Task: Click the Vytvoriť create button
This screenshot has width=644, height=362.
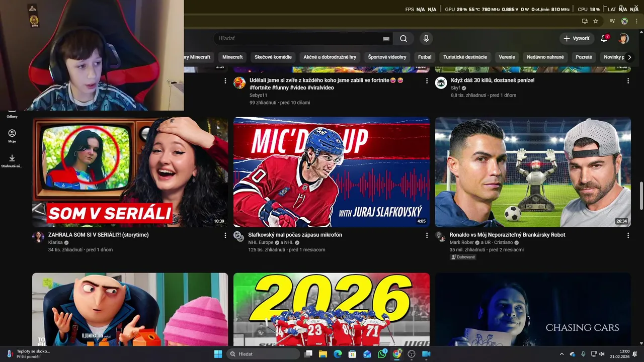Action: (577, 39)
